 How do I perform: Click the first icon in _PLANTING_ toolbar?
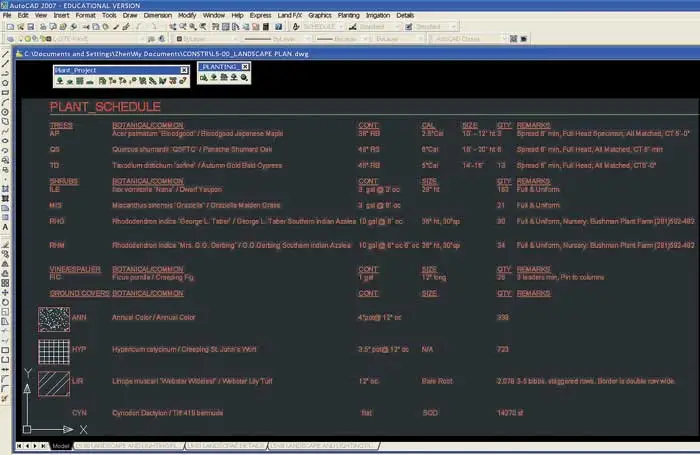point(203,77)
